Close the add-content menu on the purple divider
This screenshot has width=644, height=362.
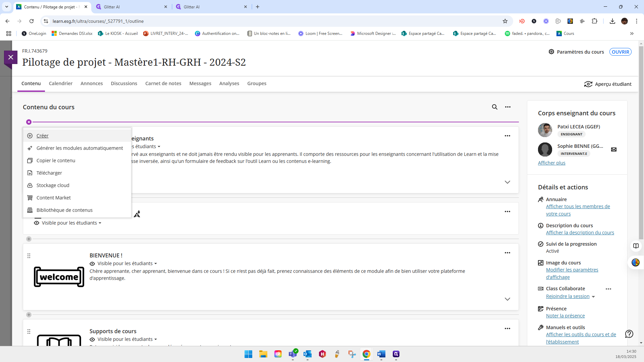point(29,122)
